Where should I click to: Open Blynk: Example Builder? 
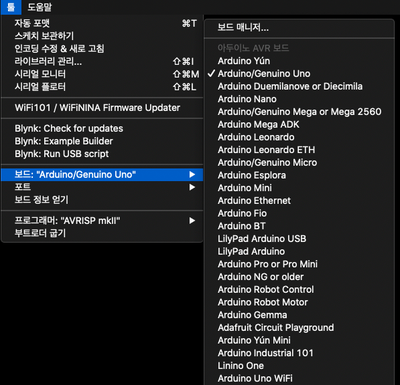click(102, 141)
